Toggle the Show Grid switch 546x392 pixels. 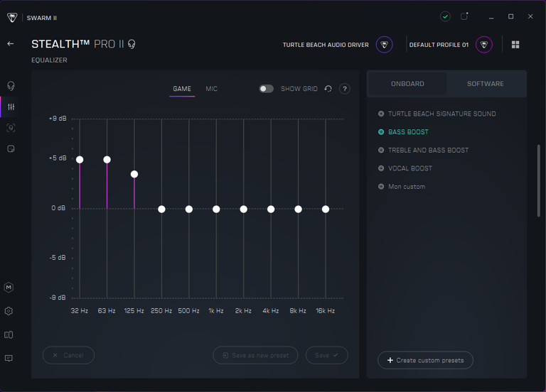pyautogui.click(x=266, y=89)
